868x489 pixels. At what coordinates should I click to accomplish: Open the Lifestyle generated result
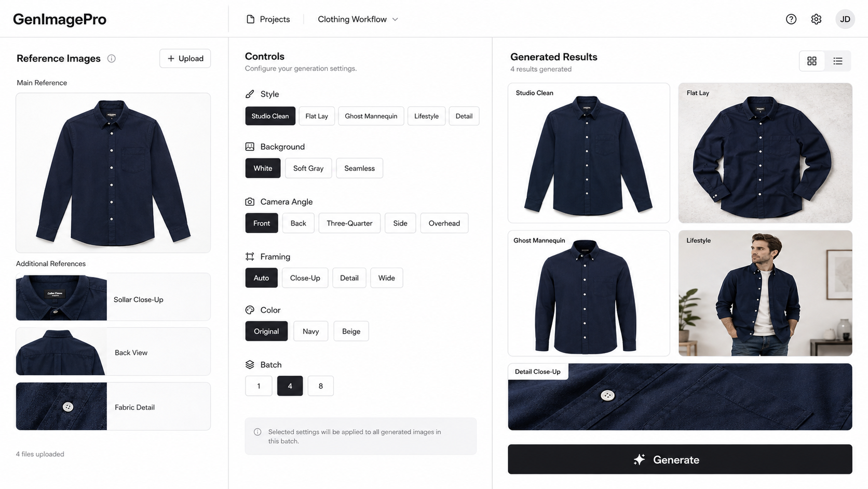(x=765, y=293)
